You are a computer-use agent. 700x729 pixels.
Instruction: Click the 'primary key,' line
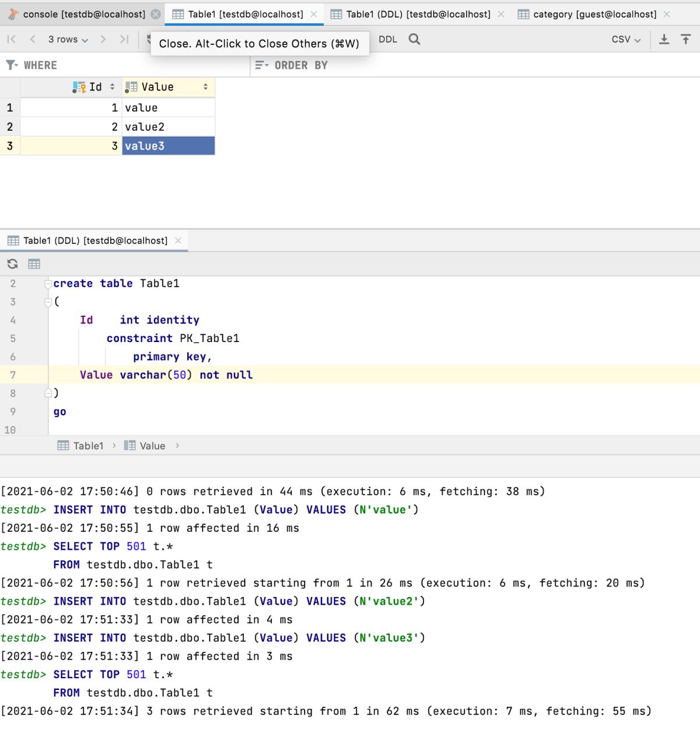tap(172, 357)
